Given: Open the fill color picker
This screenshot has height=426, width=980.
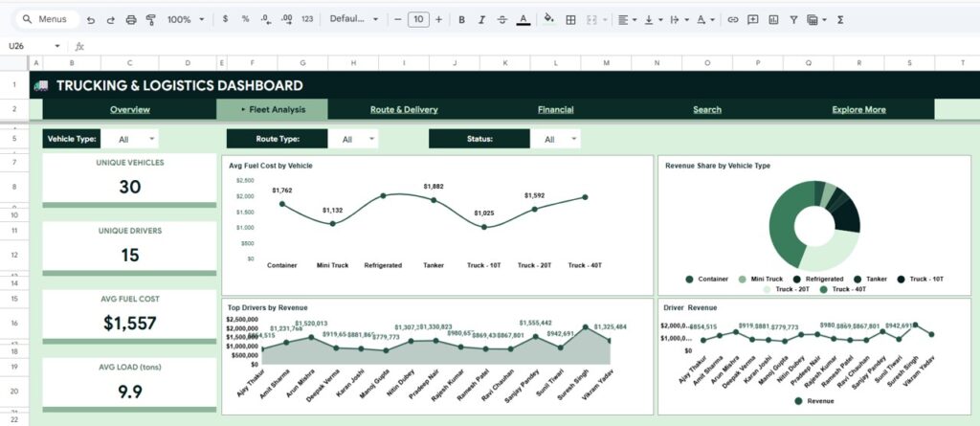Looking at the screenshot, I should click(x=548, y=19).
